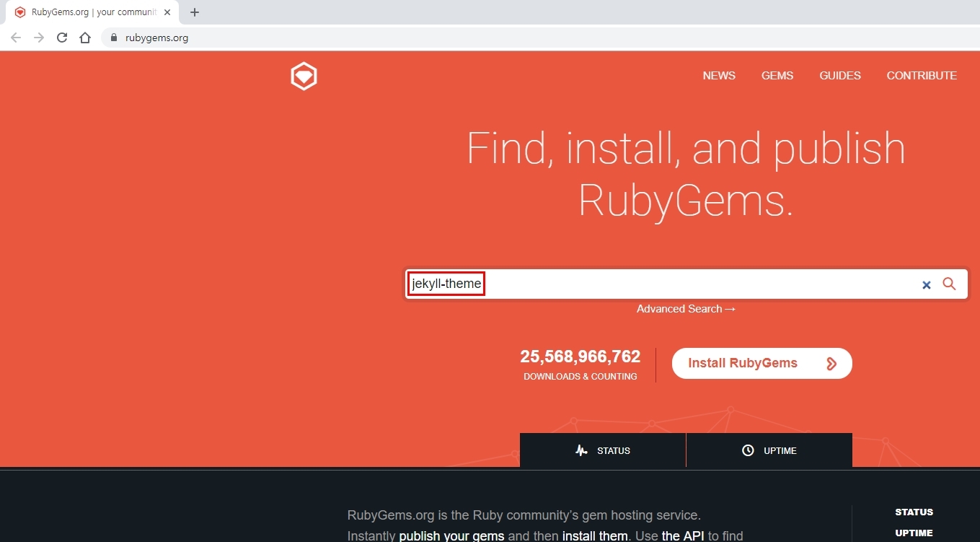The height and width of the screenshot is (542, 980).
Task: Open the CONTRIBUTE navigation link
Action: point(922,76)
